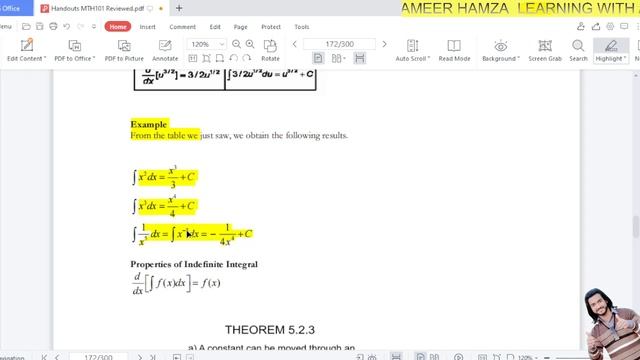This screenshot has width=640, height=360.
Task: Click the Screen Grab tool
Action: (545, 50)
